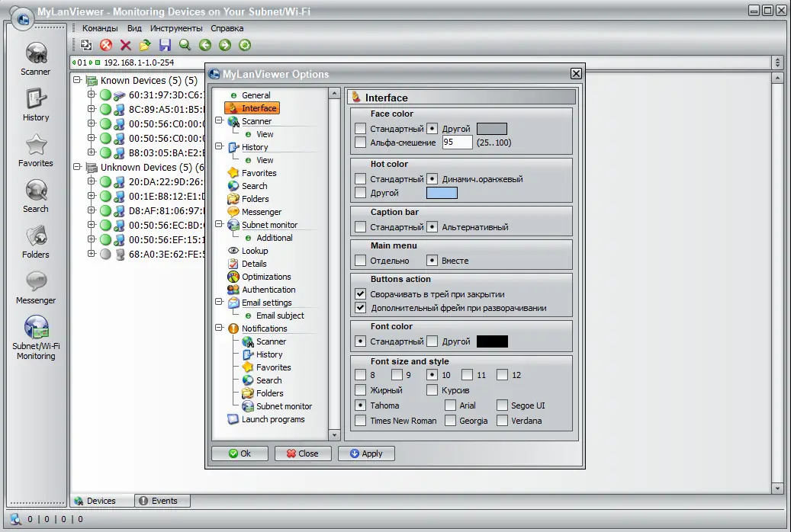791x532 pixels.
Task: Collapse Unknown Devices tree group
Action: click(x=77, y=166)
